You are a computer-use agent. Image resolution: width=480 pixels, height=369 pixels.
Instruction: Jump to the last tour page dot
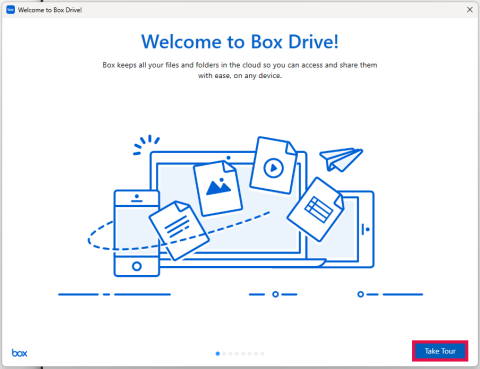click(262, 353)
